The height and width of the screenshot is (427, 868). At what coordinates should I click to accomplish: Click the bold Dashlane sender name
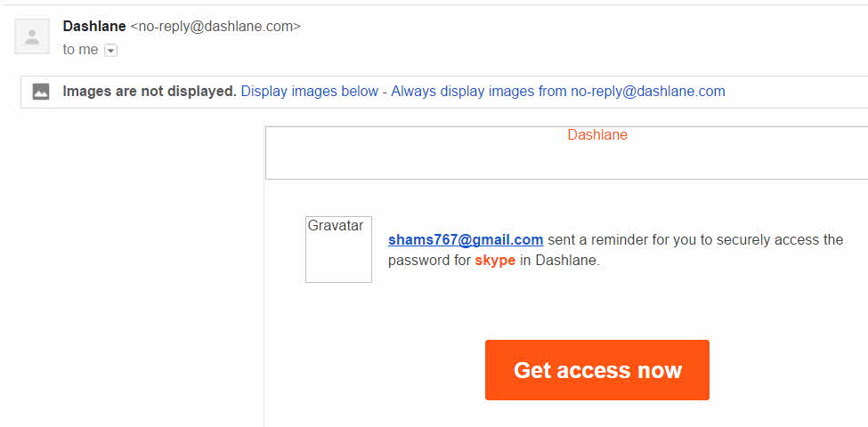click(94, 27)
